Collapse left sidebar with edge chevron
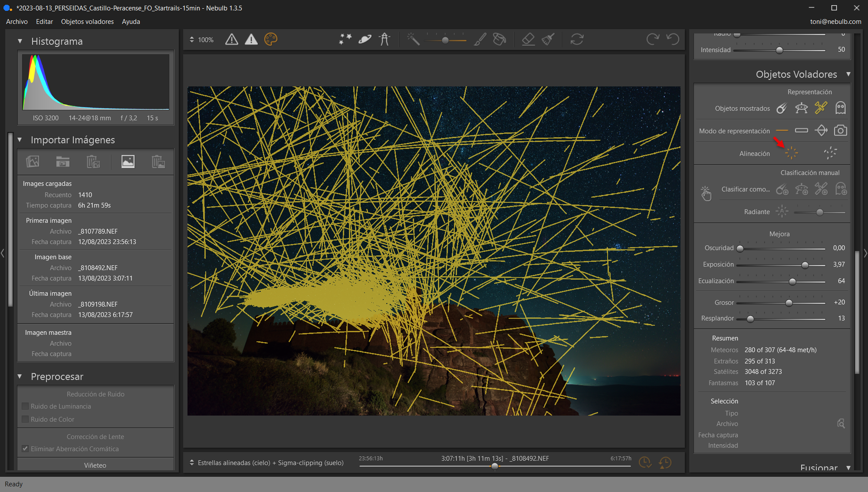Screen dimensions: 868x492 (3, 253)
